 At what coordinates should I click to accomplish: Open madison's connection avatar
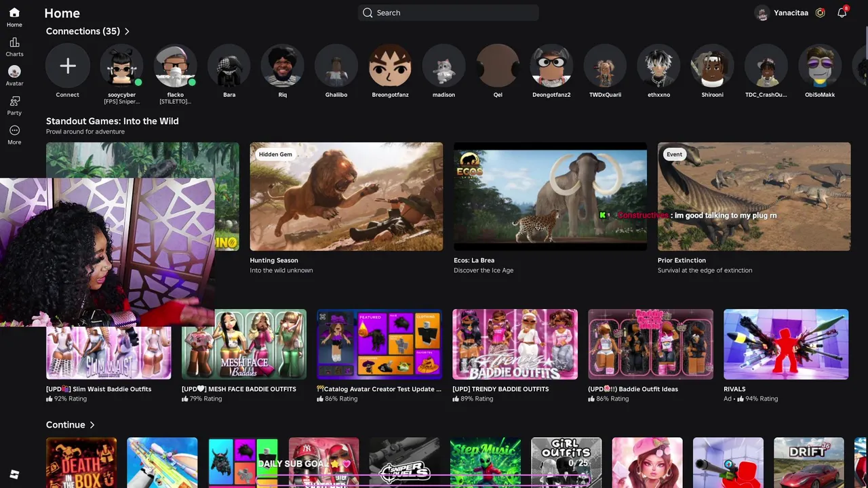pos(443,66)
